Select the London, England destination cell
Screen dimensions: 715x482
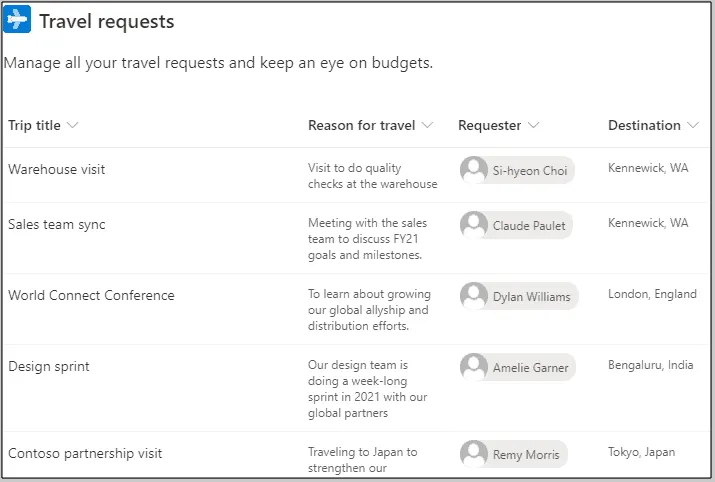652,294
